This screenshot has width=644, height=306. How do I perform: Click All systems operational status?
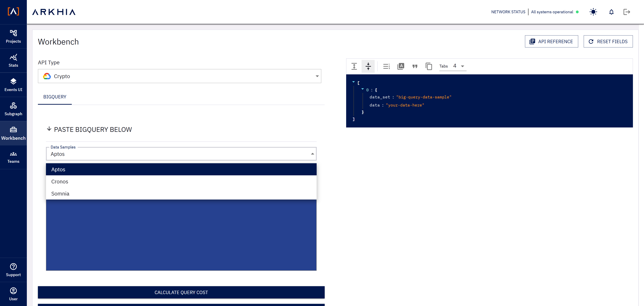(x=552, y=12)
